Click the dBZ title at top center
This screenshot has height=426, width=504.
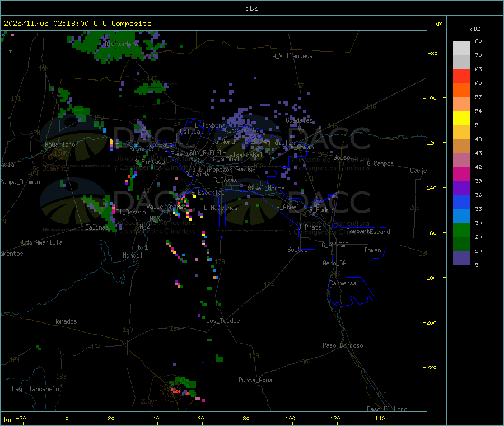coord(251,8)
